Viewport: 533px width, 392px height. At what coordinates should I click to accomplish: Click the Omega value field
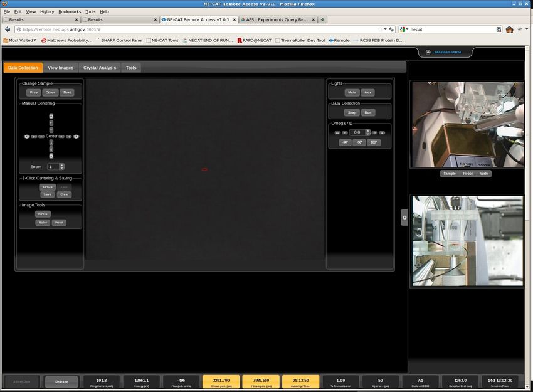(357, 132)
